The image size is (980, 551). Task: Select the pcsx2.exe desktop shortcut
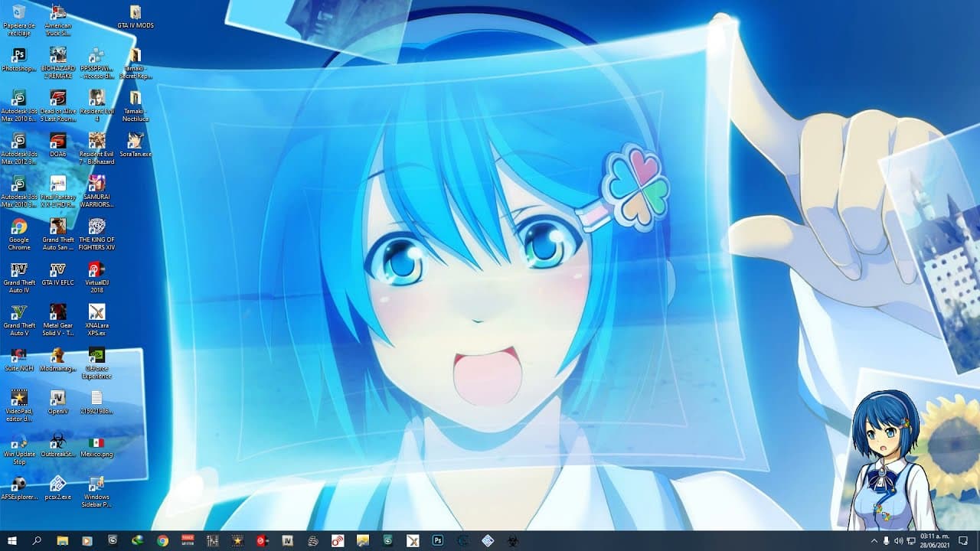[58, 488]
